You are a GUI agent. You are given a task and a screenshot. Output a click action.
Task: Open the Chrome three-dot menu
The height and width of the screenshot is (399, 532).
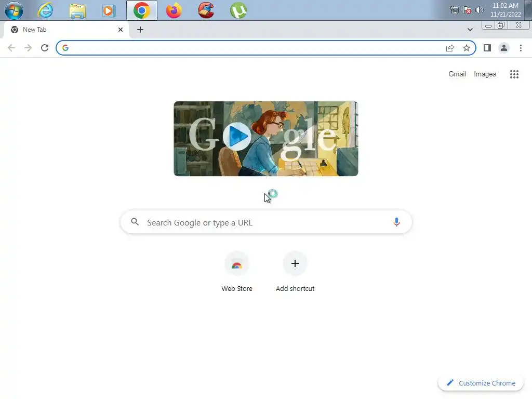coord(521,48)
